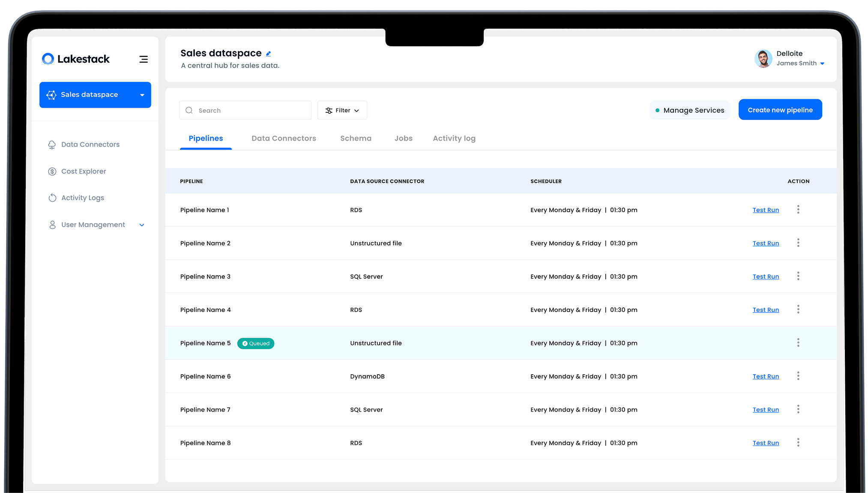Image resolution: width=868 pixels, height=493 pixels.
Task: Click the Create new pipeline button
Action: [x=780, y=110]
